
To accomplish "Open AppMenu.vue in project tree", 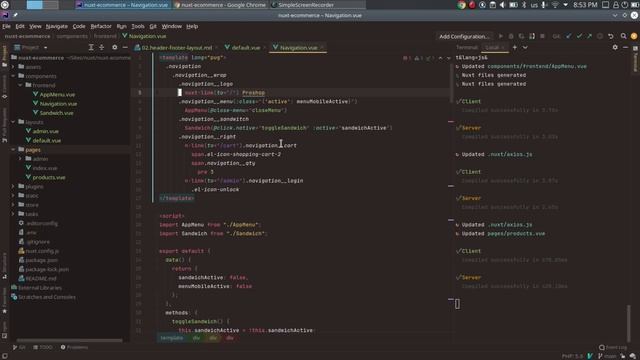I will tap(57, 94).
